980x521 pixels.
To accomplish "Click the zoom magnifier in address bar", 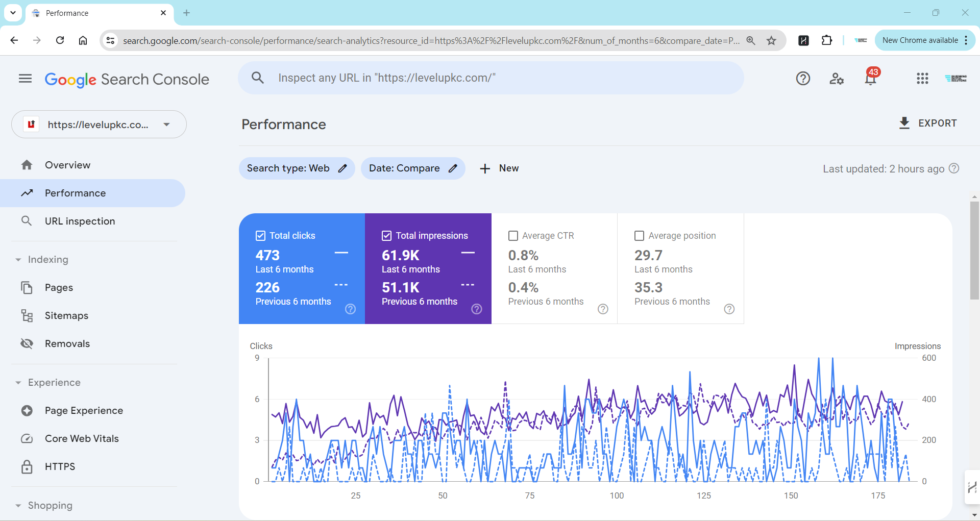I will (x=750, y=40).
